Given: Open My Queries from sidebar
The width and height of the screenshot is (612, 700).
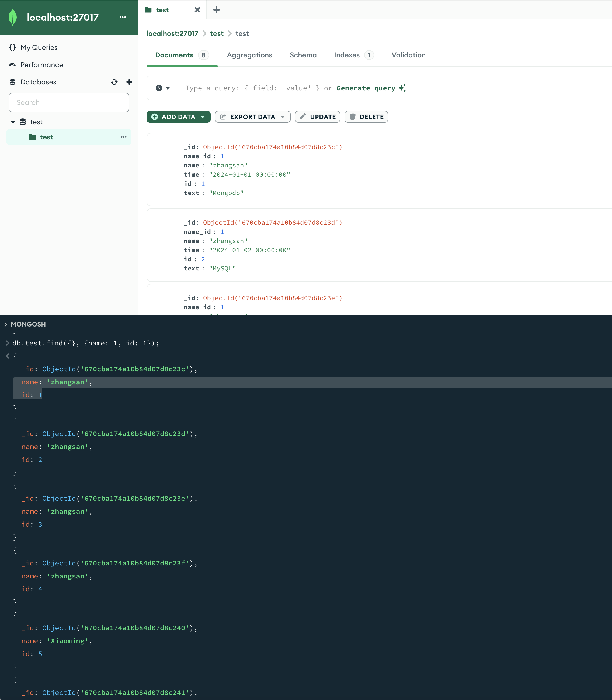Looking at the screenshot, I should click(39, 47).
